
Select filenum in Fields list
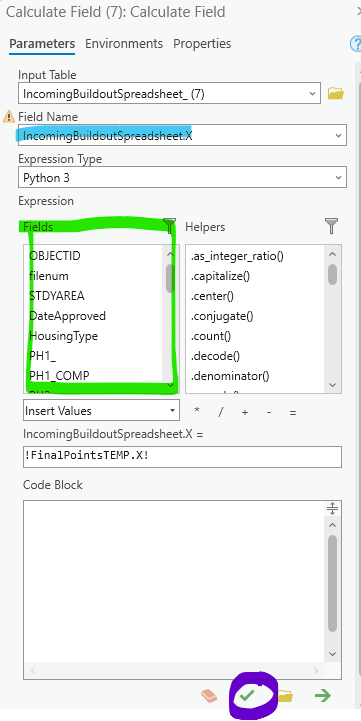[x=49, y=276]
